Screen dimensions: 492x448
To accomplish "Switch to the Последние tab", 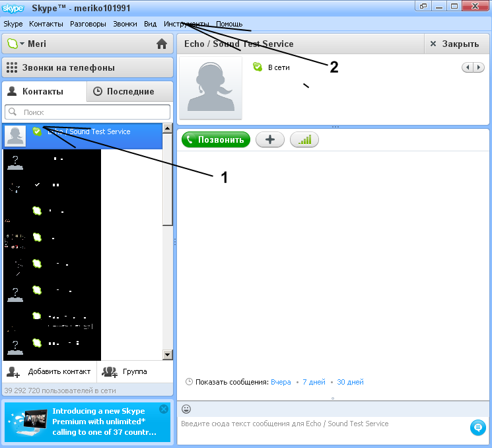I will coord(130,91).
